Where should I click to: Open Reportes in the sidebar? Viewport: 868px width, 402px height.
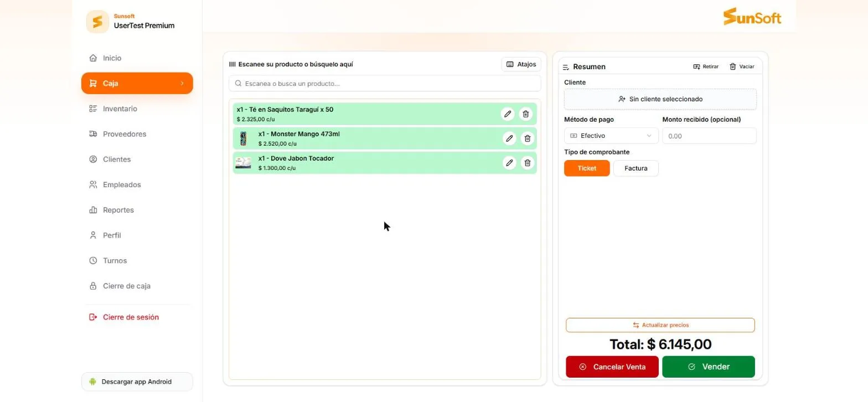(x=137, y=210)
